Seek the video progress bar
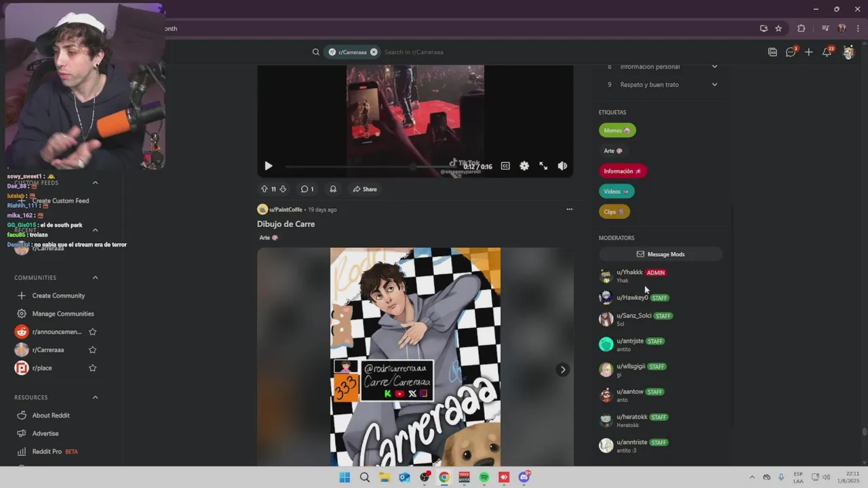 (372, 167)
